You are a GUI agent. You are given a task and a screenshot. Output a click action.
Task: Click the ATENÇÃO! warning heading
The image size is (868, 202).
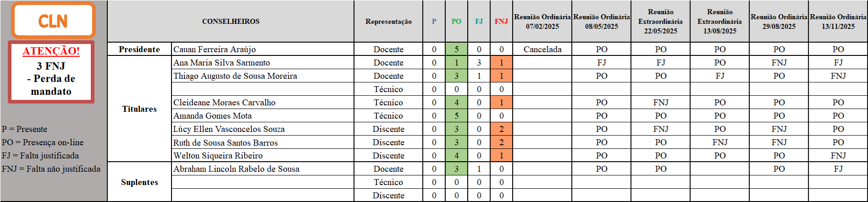coord(51,51)
